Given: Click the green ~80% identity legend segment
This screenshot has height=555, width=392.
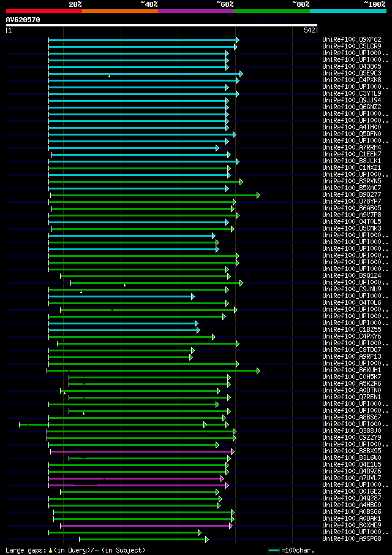Looking at the screenshot, I should (x=272, y=11).
